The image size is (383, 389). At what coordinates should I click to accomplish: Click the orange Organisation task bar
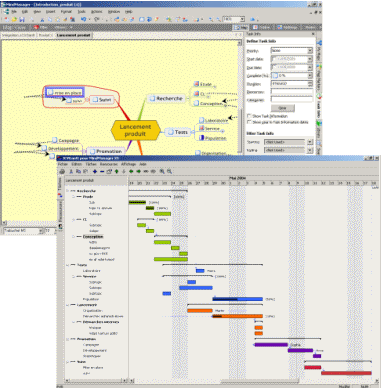click(200, 310)
